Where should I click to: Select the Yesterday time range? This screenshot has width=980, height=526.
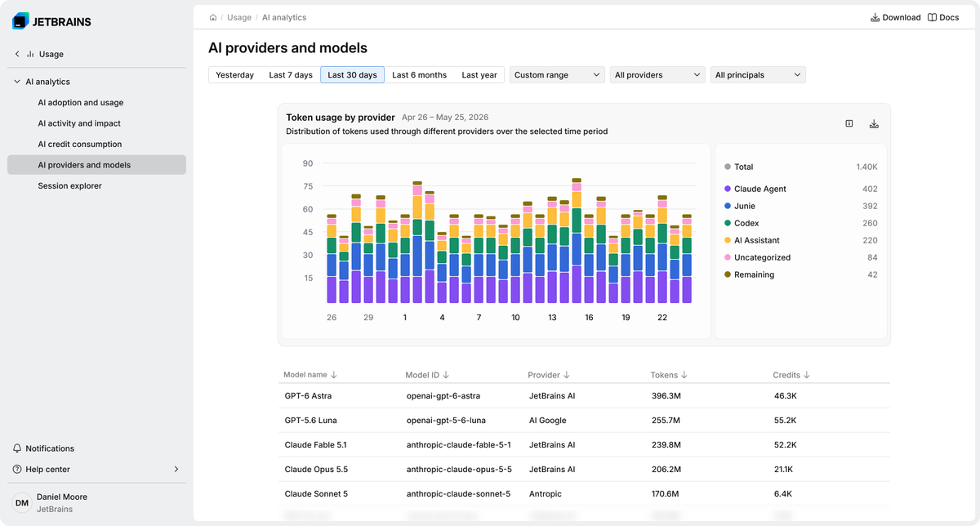[x=235, y=75]
